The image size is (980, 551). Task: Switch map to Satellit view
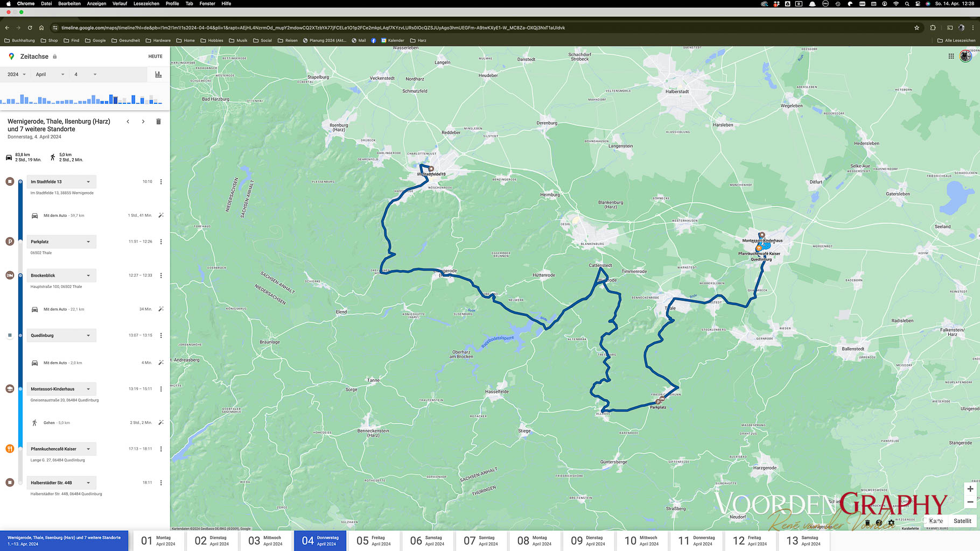962,521
